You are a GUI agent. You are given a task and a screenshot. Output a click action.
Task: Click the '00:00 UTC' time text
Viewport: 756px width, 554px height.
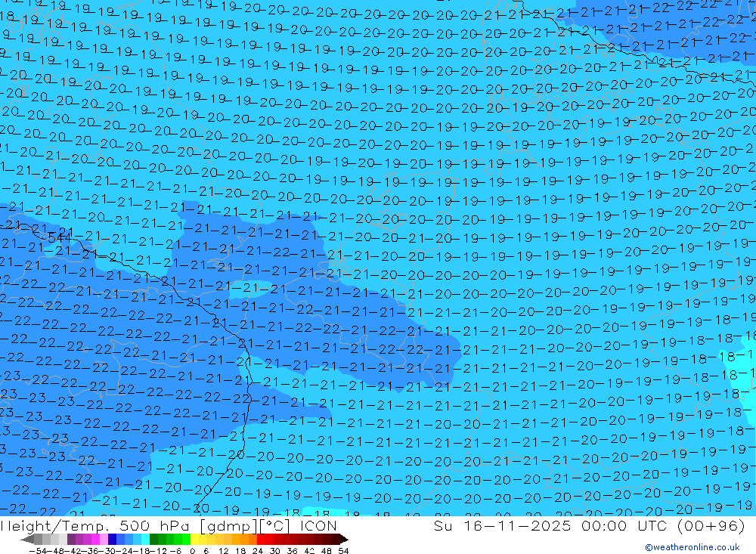tap(624, 526)
